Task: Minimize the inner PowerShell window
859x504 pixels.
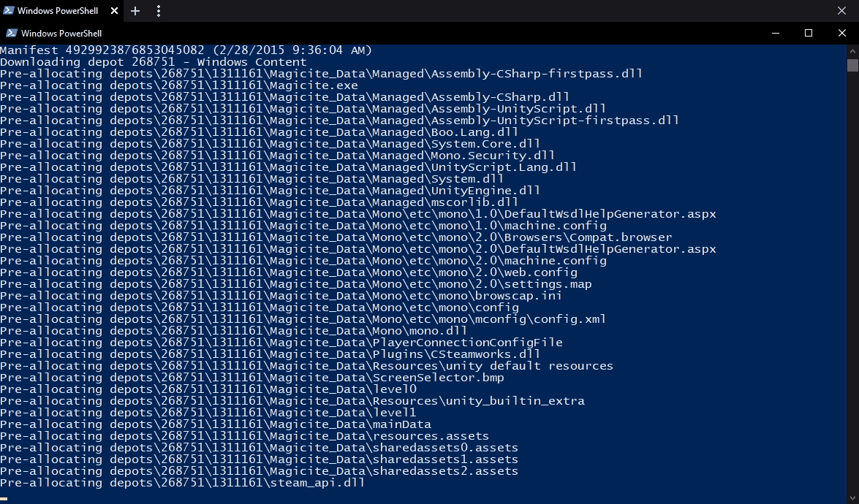Action: pyautogui.click(x=775, y=33)
